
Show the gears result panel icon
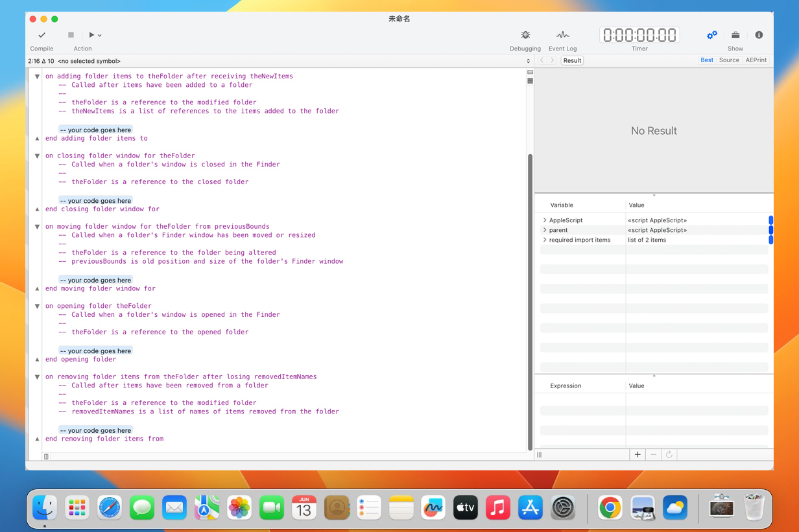711,35
